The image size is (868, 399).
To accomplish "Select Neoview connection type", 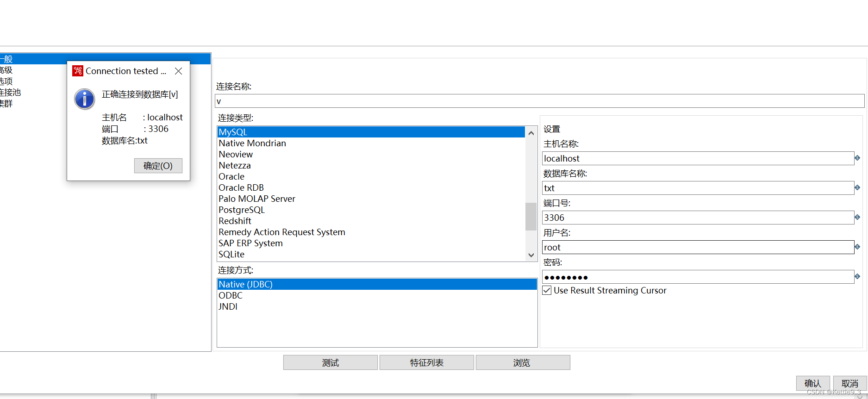I will (x=371, y=154).
